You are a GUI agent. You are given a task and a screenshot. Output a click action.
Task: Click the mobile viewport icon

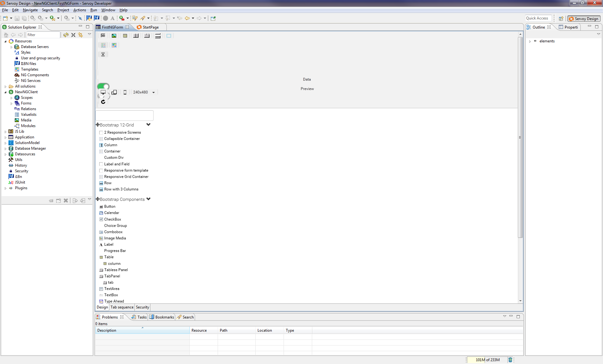click(x=125, y=92)
